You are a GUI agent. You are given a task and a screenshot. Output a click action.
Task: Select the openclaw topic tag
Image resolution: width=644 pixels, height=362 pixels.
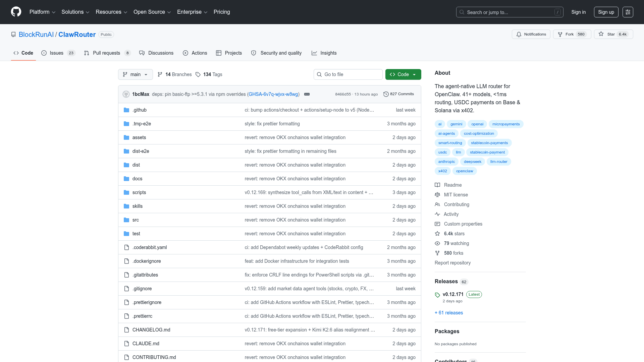coord(465,171)
